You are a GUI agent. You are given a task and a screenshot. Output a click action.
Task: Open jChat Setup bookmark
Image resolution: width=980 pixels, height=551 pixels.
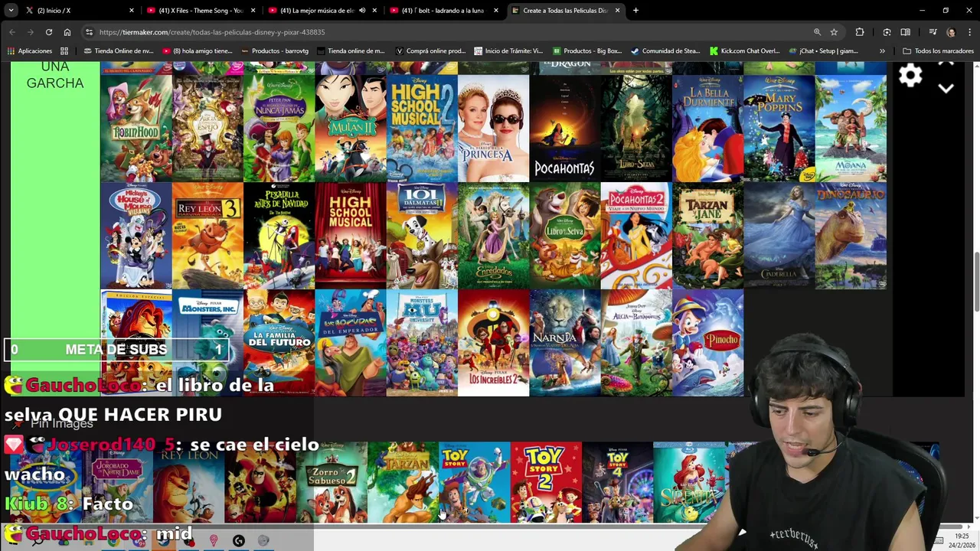822,51
